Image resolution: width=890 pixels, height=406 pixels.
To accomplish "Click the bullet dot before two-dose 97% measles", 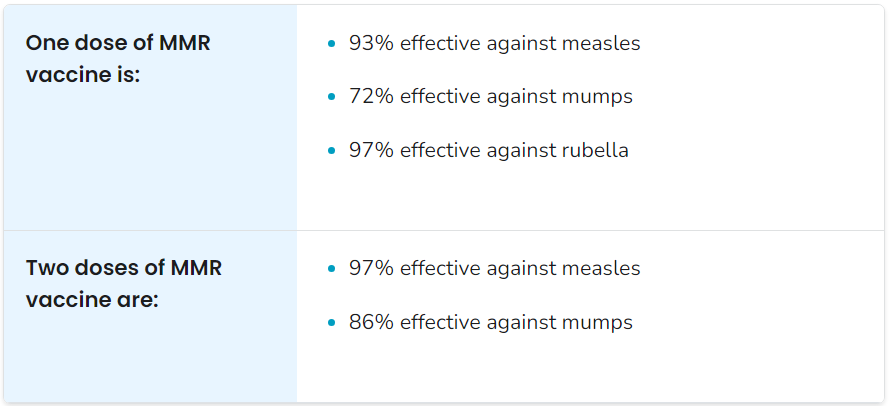I will pyautogui.click(x=332, y=268).
